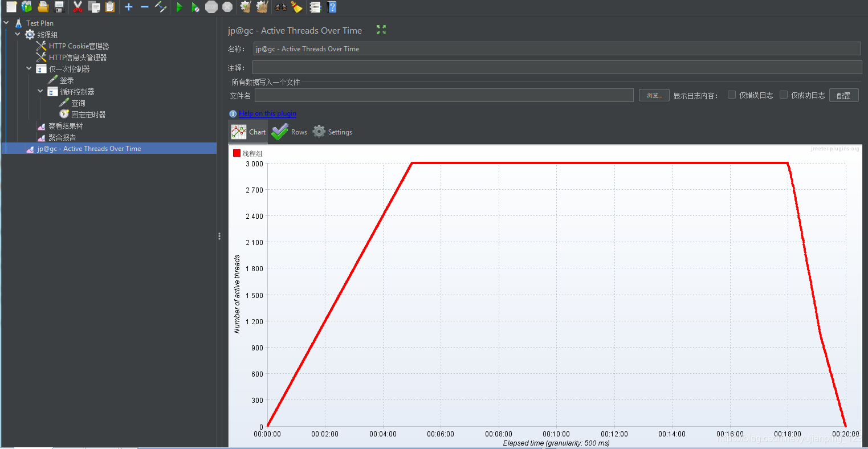The image size is (868, 449).
Task: Open help with the question mark icon
Action: point(332,7)
